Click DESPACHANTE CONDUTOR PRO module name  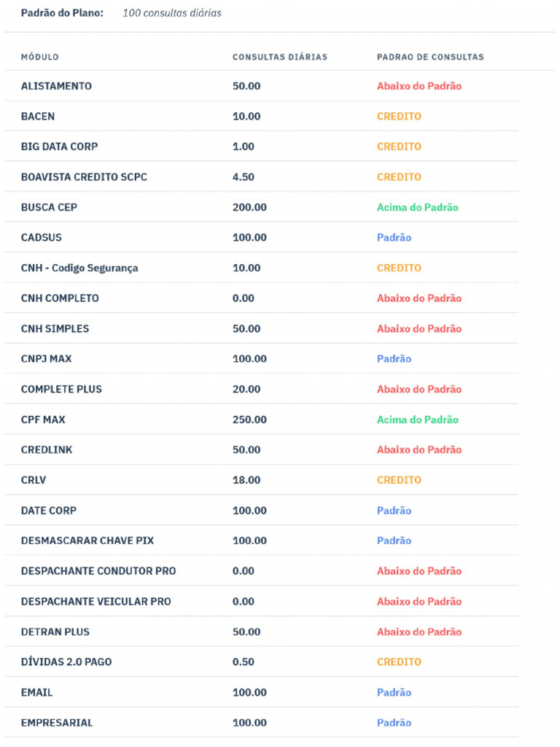point(98,571)
